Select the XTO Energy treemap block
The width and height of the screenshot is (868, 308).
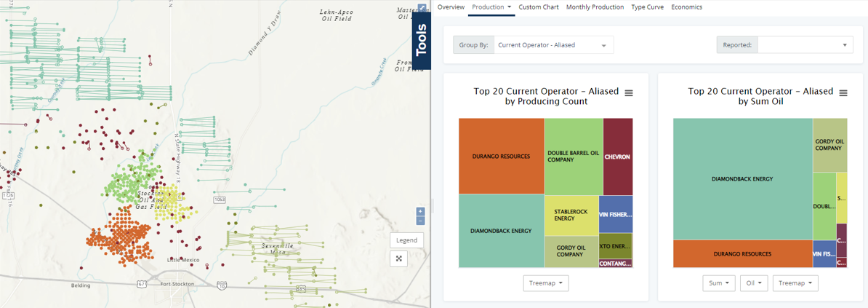point(616,246)
